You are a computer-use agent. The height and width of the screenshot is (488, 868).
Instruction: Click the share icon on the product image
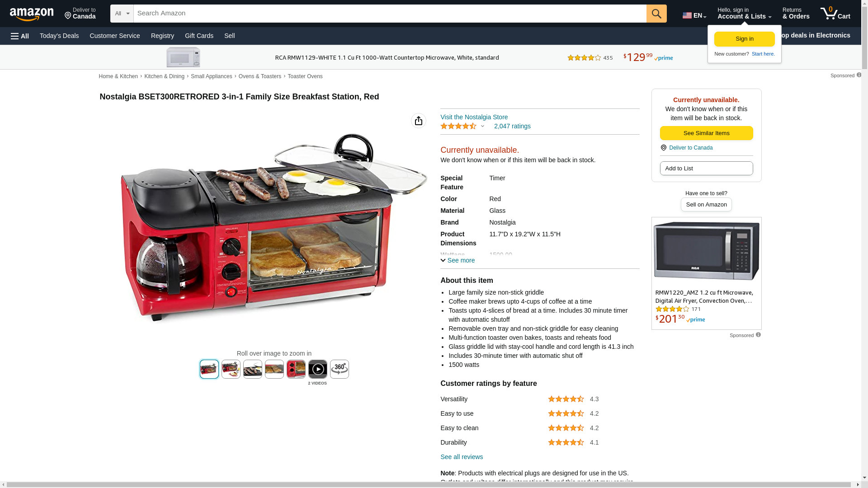click(x=419, y=121)
